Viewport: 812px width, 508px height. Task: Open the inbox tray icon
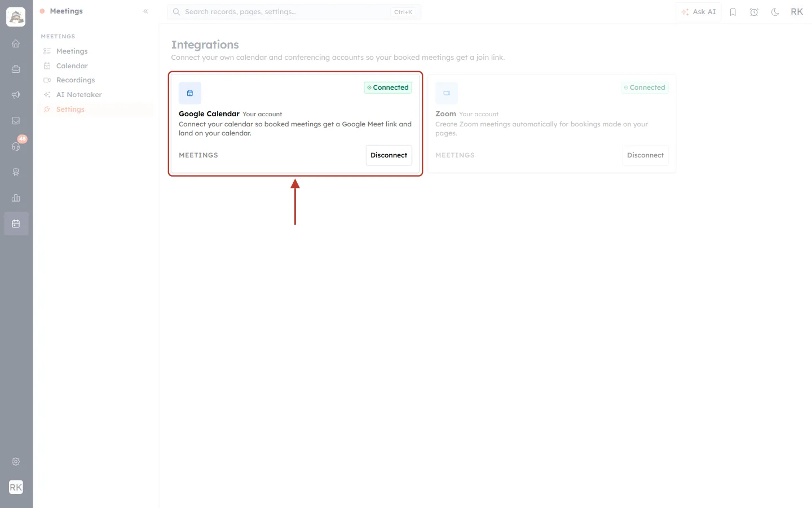coord(16,121)
